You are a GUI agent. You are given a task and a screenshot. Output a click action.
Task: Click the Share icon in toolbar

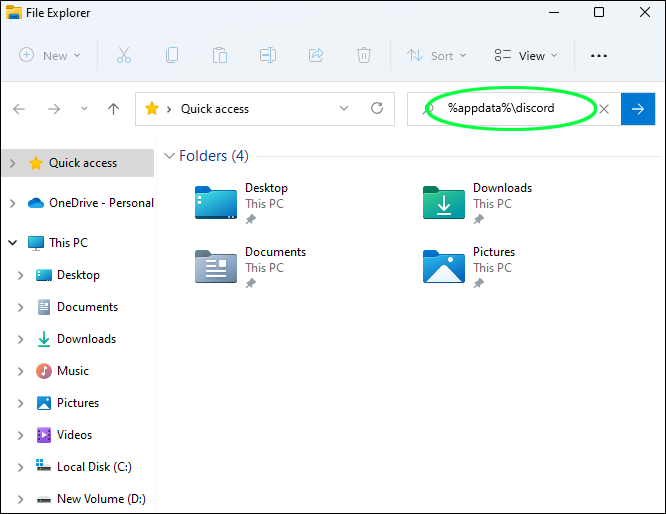coord(316,56)
